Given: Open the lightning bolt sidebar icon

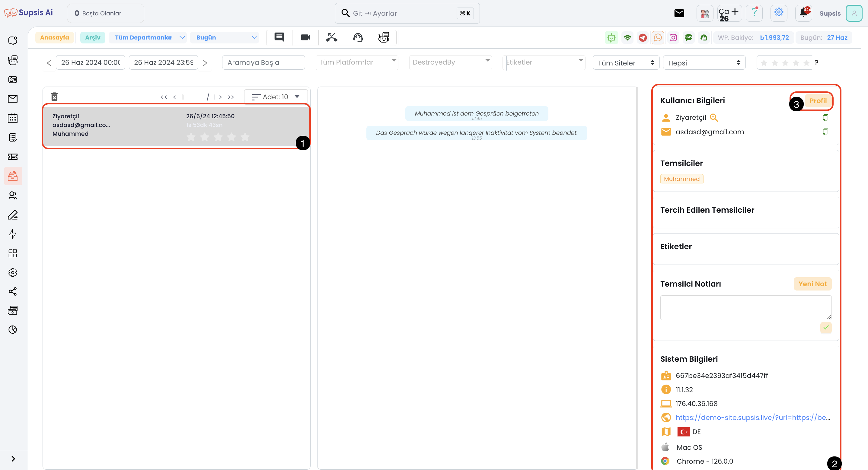Looking at the screenshot, I should 13,234.
